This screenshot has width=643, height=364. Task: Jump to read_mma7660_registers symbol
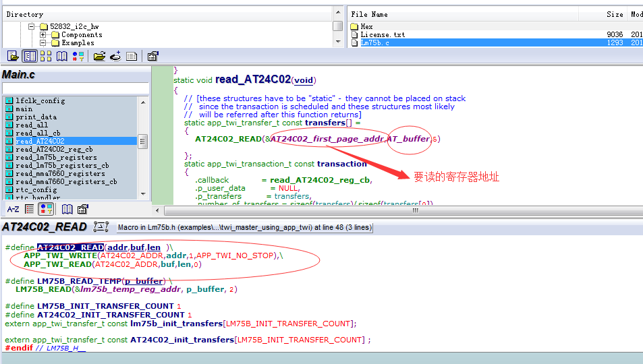pos(60,174)
